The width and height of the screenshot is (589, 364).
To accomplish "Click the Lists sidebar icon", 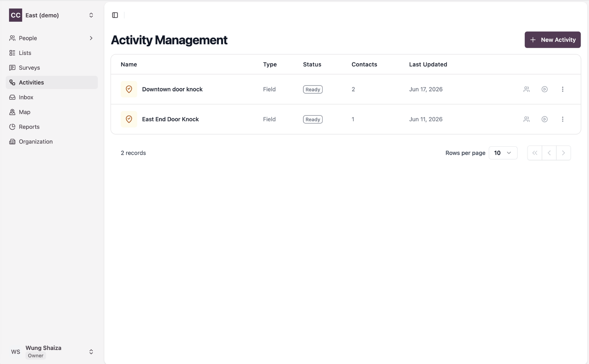I will coord(12,53).
